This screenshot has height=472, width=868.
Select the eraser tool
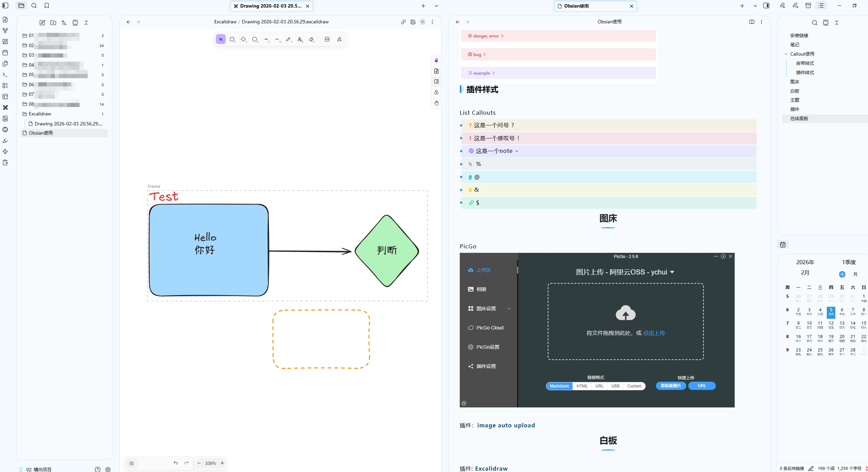311,40
